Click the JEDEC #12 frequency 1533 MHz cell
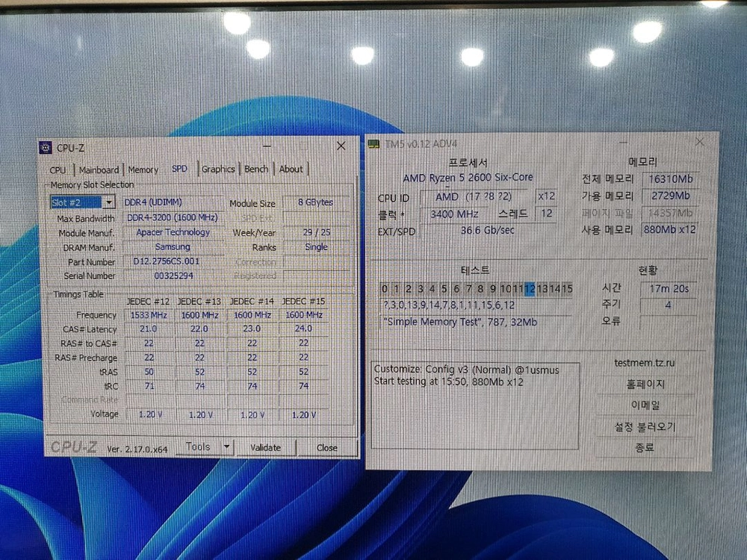The width and height of the screenshot is (747, 560). coord(149,315)
